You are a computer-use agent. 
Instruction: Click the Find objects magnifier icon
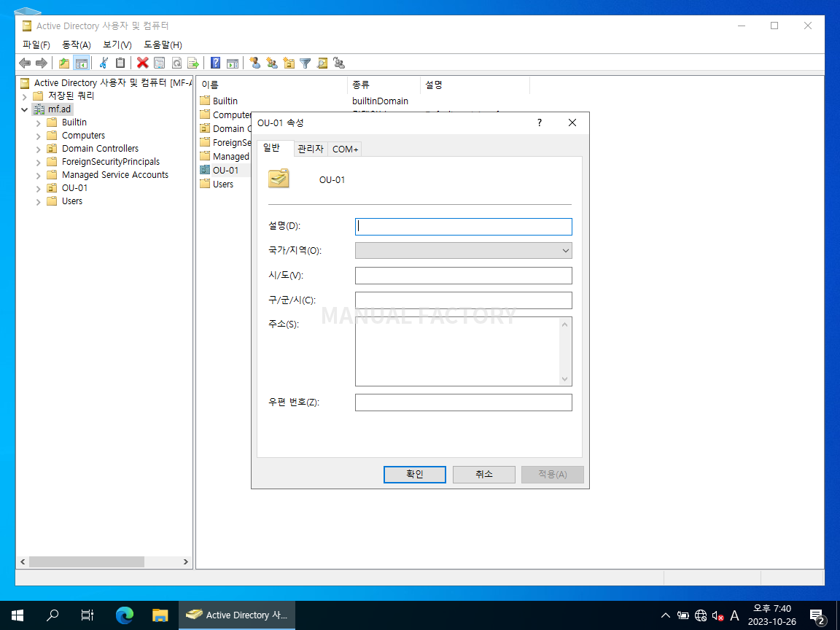point(322,63)
